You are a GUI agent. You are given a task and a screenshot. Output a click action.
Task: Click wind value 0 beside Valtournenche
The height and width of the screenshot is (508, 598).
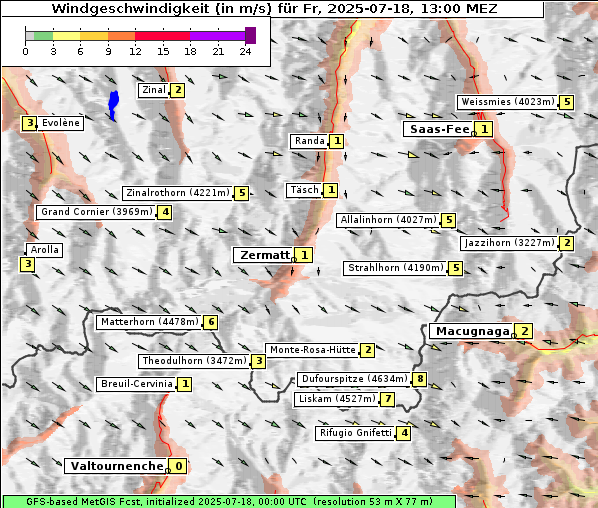[x=178, y=466]
